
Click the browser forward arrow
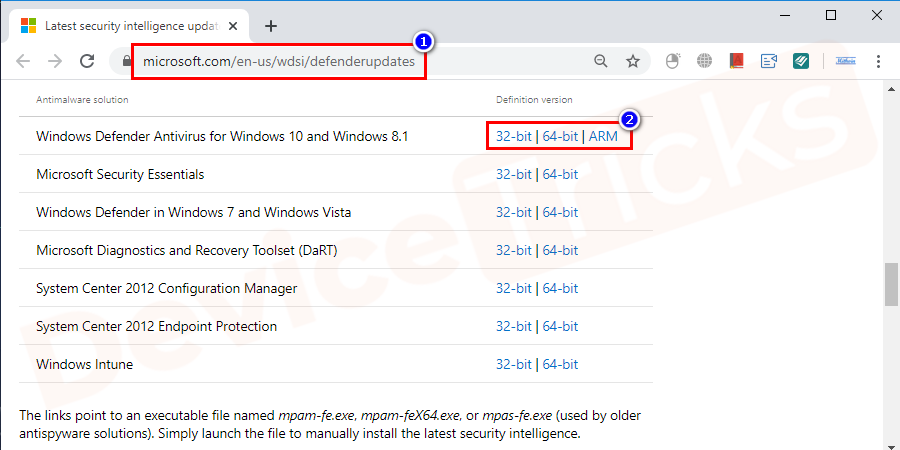tap(55, 61)
